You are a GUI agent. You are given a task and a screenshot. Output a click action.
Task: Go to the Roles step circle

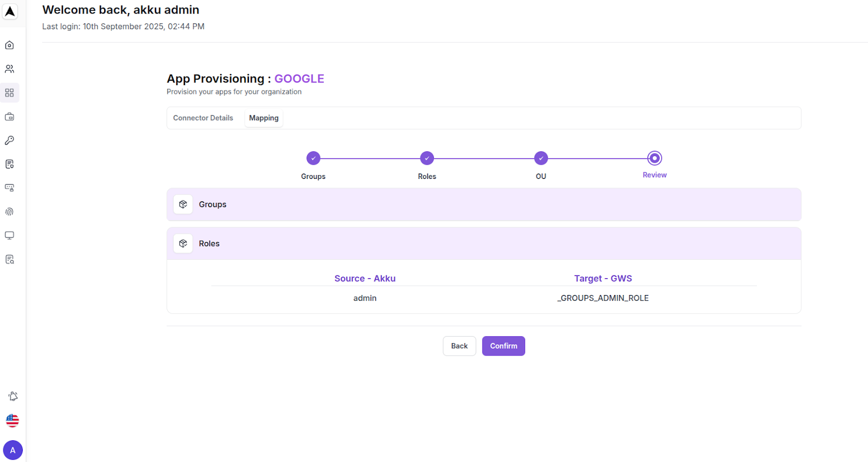[x=427, y=158]
